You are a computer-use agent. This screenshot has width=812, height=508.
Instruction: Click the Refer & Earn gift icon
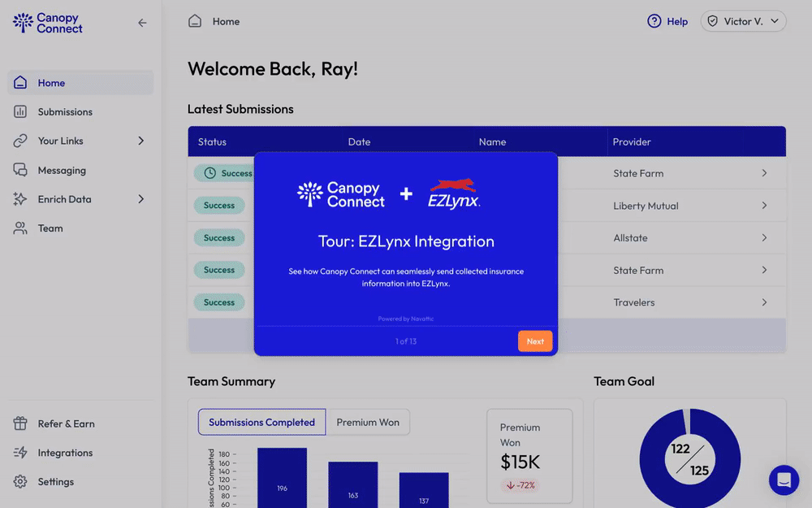pyautogui.click(x=20, y=423)
